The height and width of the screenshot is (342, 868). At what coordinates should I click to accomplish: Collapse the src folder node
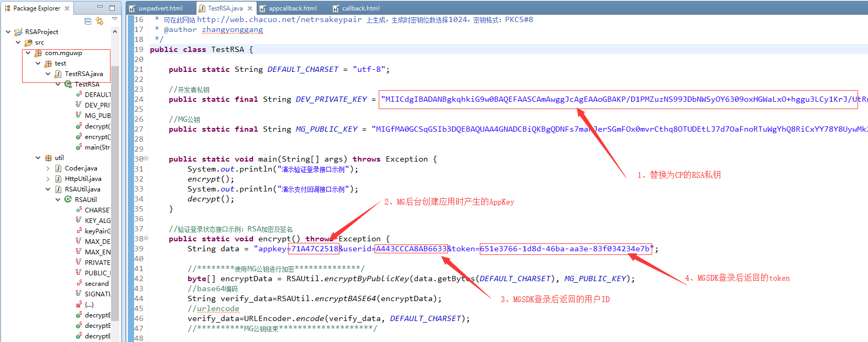18,42
